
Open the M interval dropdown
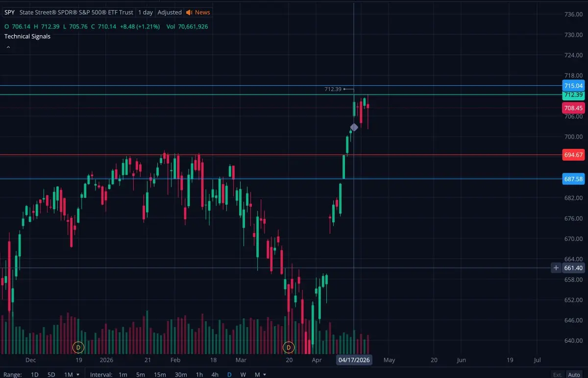click(260, 375)
